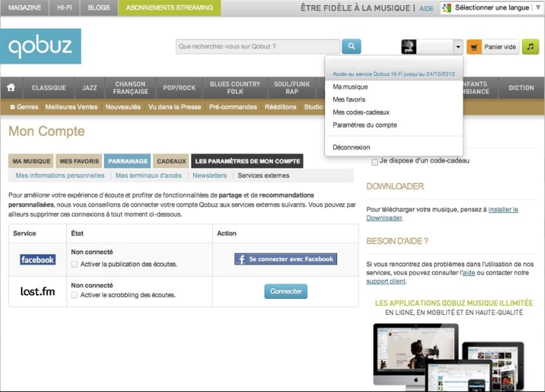Click Pré-commandes link

tap(233, 107)
